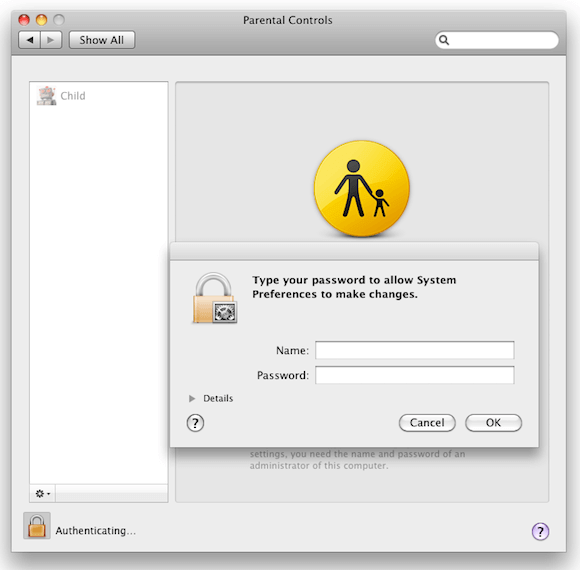The image size is (580, 570).
Task: Click the Details label
Action: [218, 398]
